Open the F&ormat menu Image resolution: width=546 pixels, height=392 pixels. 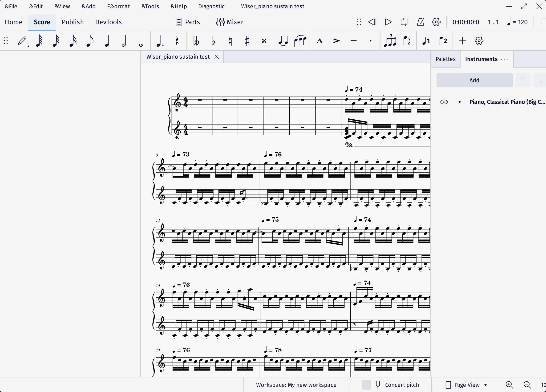click(118, 6)
